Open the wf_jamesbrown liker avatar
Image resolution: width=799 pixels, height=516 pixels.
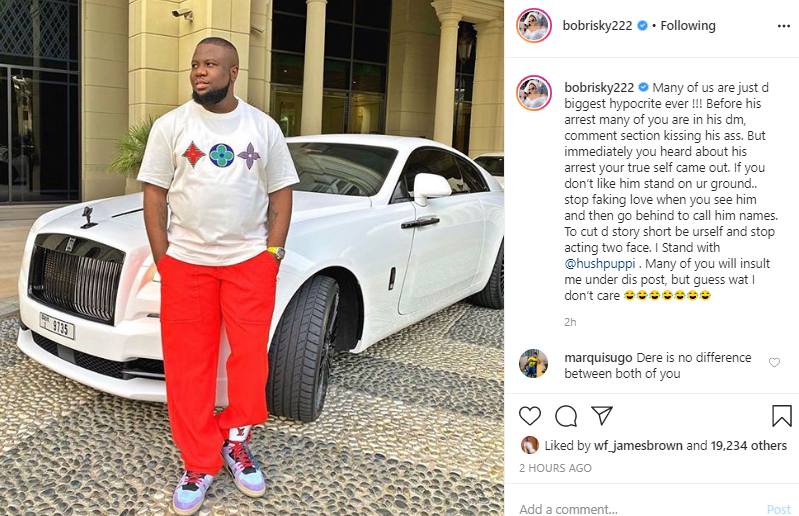click(530, 445)
